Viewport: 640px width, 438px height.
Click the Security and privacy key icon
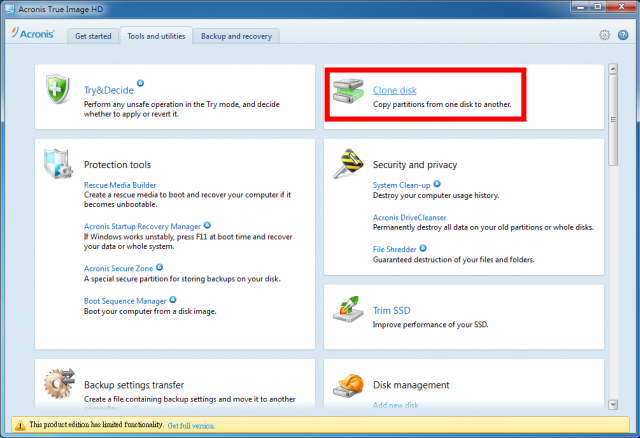coord(348,163)
